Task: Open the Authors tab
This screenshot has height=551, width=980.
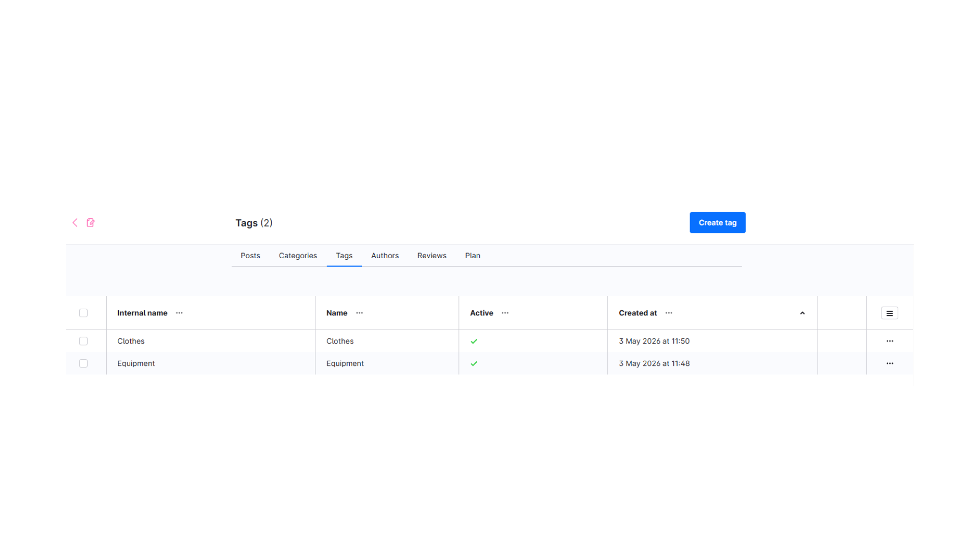Action: click(385, 256)
